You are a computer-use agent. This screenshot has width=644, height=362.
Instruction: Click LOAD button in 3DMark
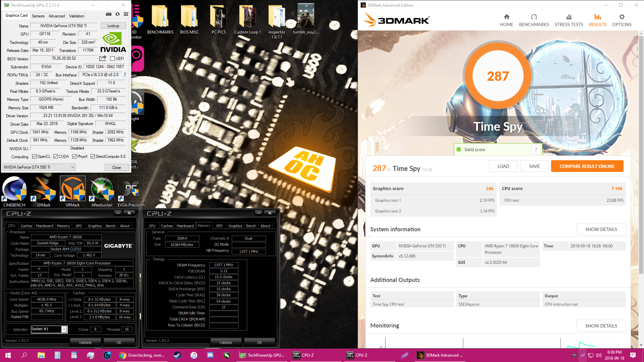503,166
